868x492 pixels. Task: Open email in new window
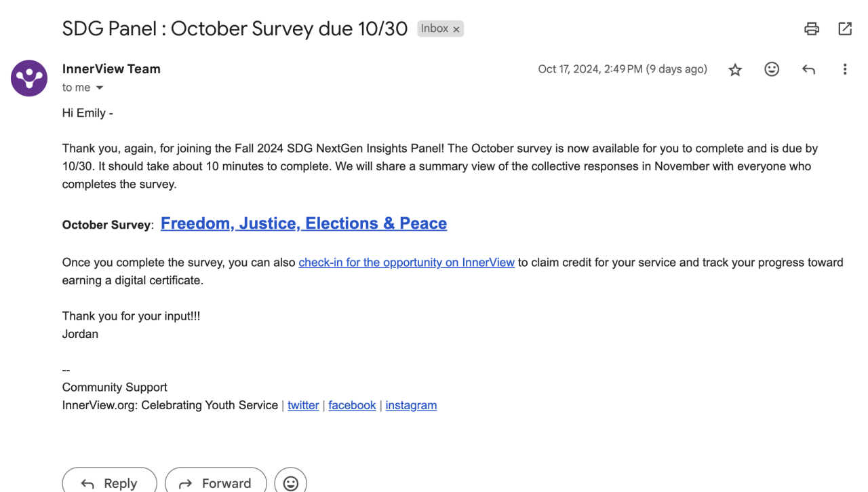(x=845, y=29)
